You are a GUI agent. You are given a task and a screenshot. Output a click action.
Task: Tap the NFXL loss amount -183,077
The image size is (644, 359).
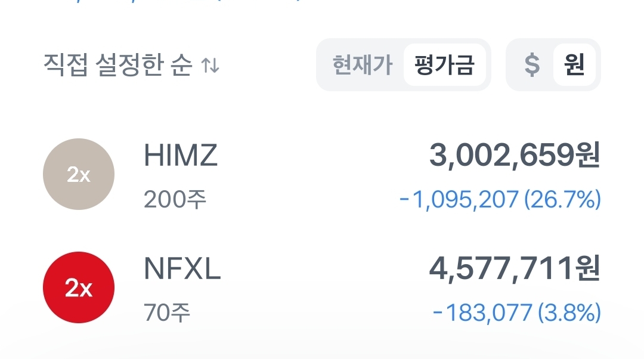(x=482, y=312)
